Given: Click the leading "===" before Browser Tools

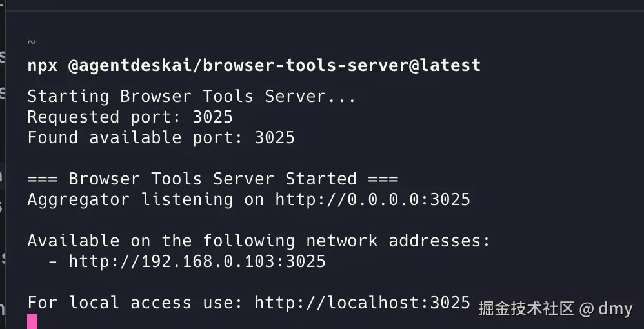Looking at the screenshot, I should click(x=43, y=179).
